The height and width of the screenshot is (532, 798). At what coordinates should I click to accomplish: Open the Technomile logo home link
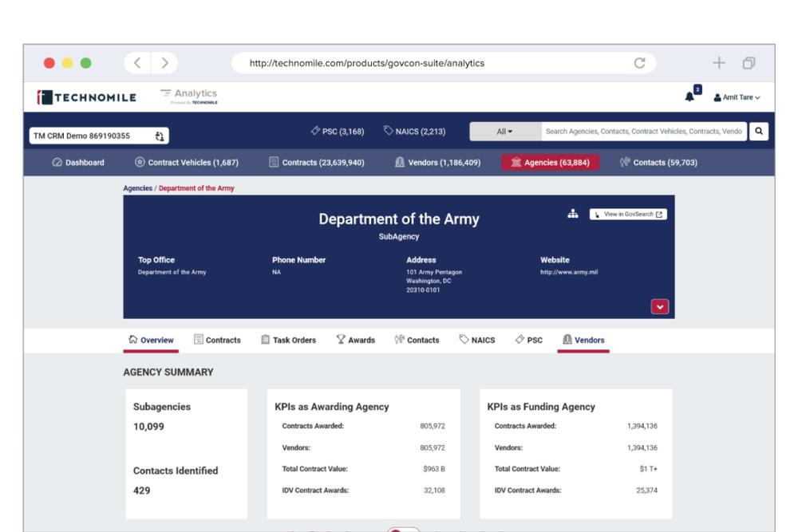click(86, 97)
